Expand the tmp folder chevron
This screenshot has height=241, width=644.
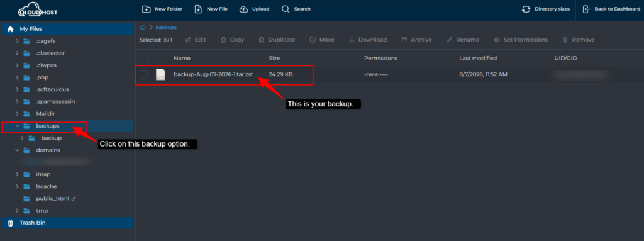tap(17, 211)
